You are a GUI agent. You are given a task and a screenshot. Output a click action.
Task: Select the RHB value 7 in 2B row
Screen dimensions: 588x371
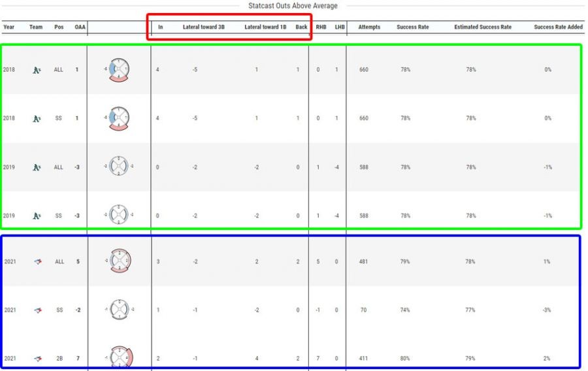point(318,358)
